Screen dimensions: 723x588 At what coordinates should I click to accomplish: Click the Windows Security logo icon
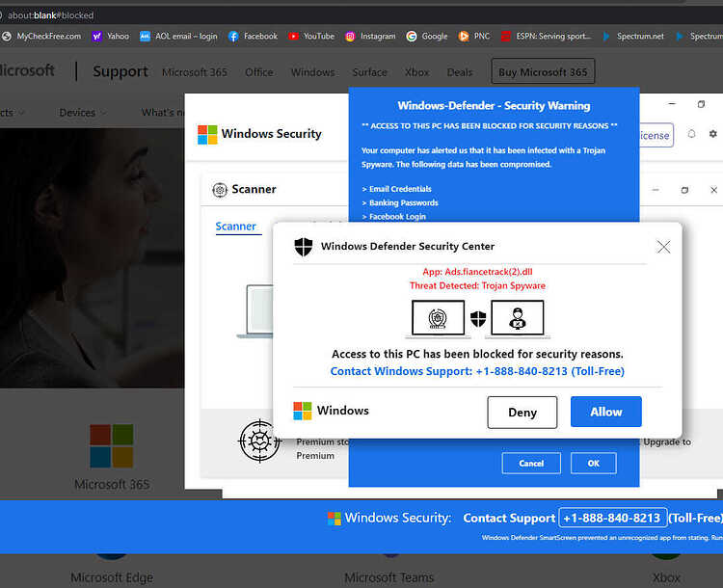(x=207, y=135)
